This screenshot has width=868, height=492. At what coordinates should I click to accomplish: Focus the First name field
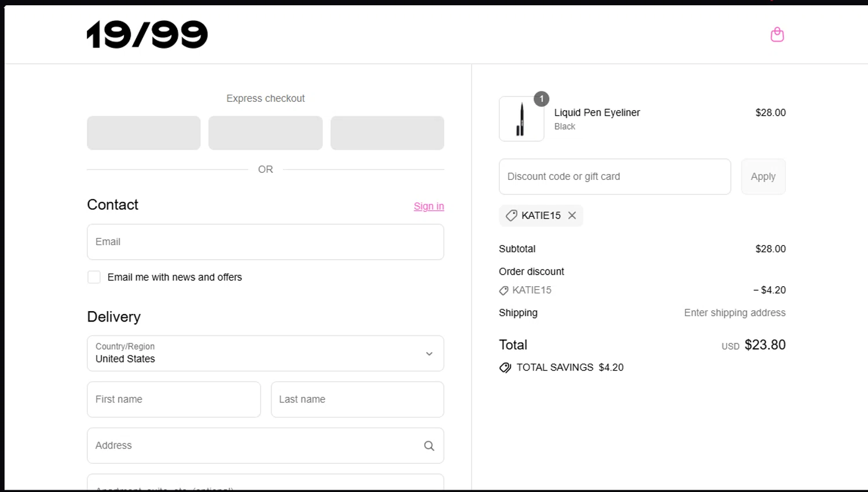tap(174, 399)
